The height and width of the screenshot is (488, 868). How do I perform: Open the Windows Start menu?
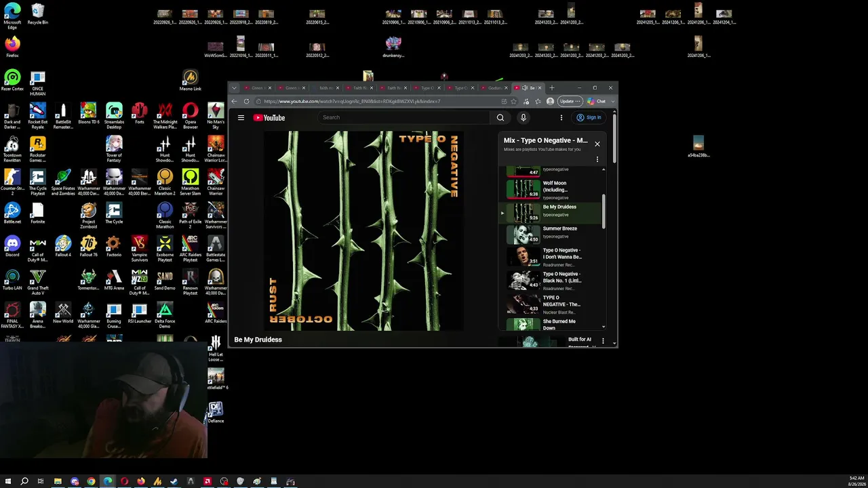8,481
